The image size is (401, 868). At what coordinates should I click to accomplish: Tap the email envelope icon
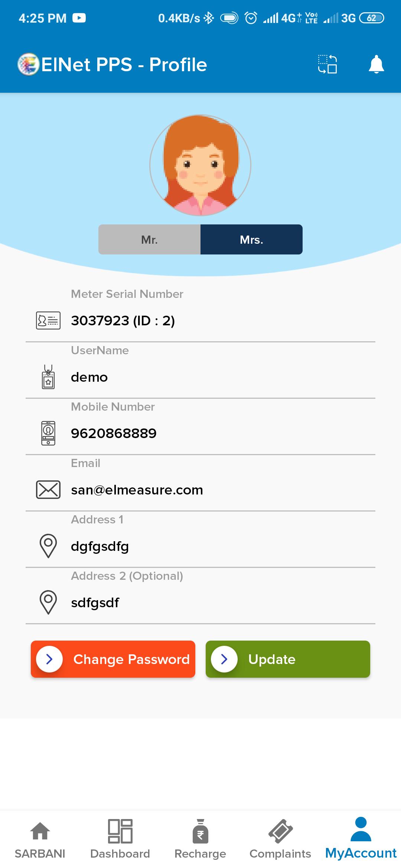click(48, 490)
